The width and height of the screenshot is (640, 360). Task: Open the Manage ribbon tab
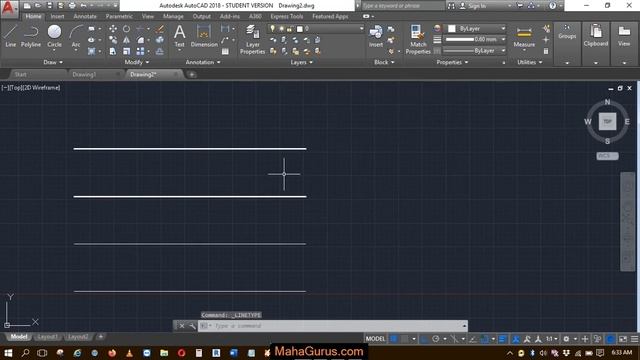[x=173, y=16]
